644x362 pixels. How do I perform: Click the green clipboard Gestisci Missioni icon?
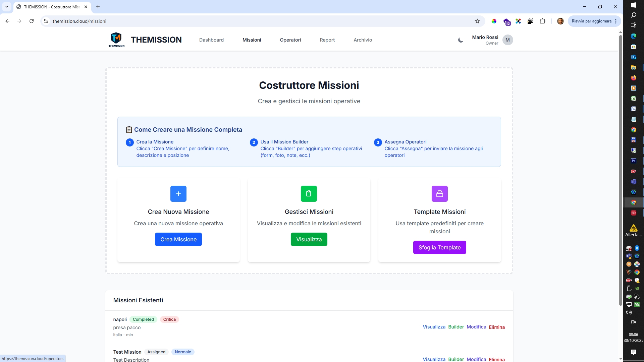pyautogui.click(x=309, y=194)
